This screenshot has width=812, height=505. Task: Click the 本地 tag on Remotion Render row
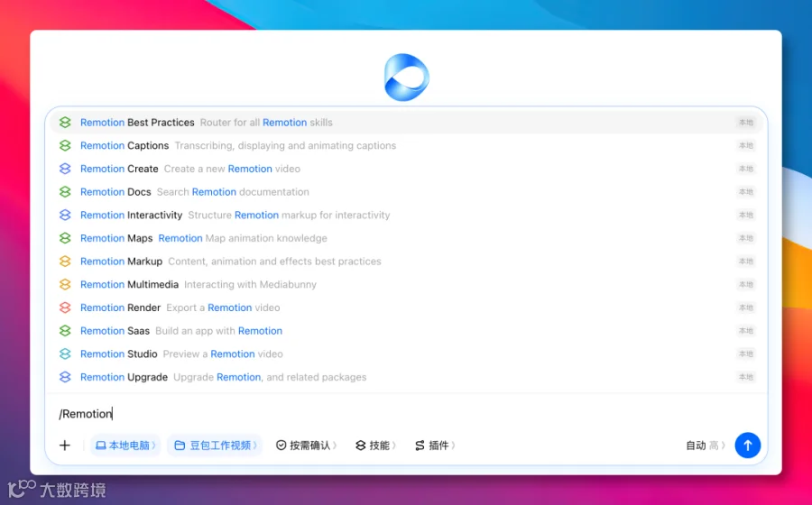[746, 308]
